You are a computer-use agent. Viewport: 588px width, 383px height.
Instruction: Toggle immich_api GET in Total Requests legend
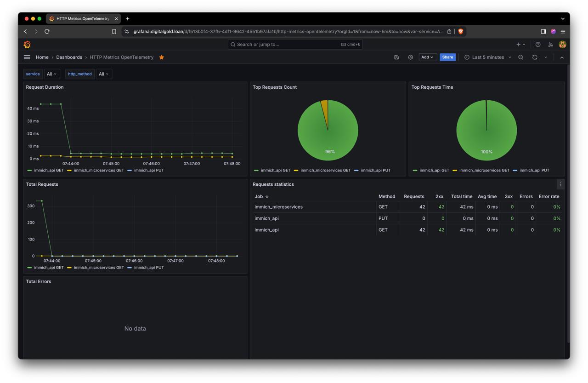coord(49,268)
